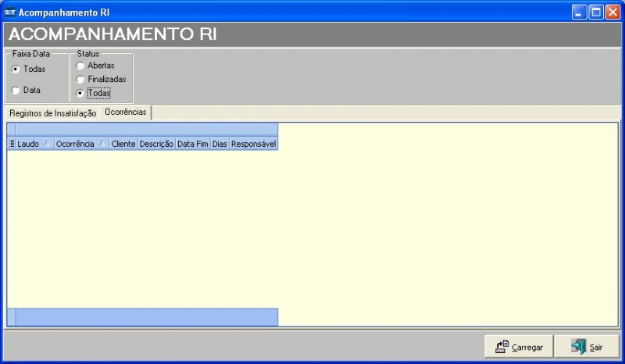625x364 pixels.
Task: Click the Ocorrência column sort arrow
Action: (102, 145)
